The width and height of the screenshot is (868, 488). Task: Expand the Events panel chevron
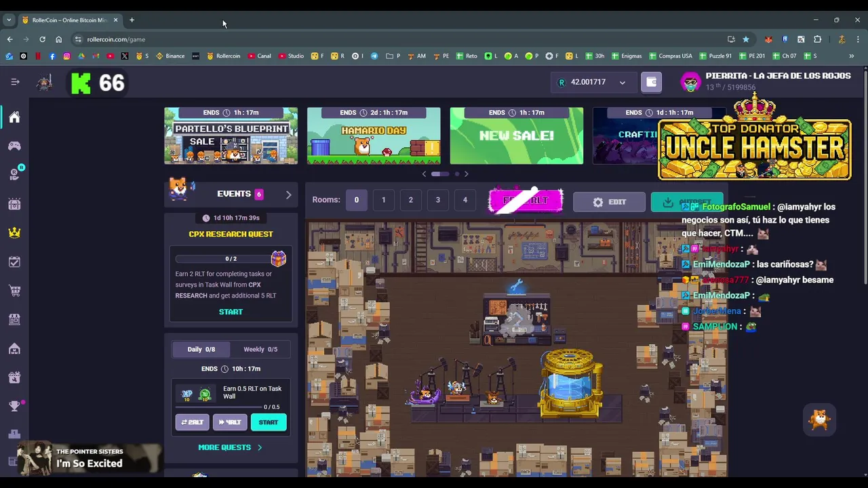tap(288, 195)
